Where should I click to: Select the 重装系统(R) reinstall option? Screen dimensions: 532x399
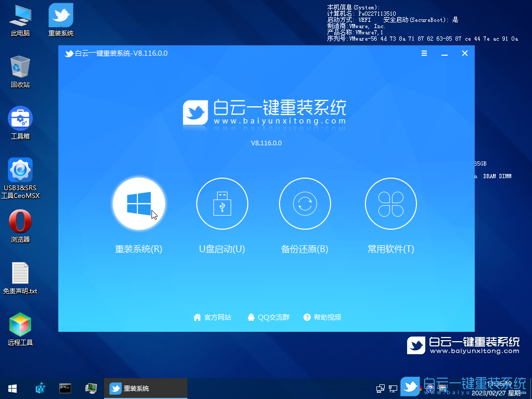click(138, 204)
